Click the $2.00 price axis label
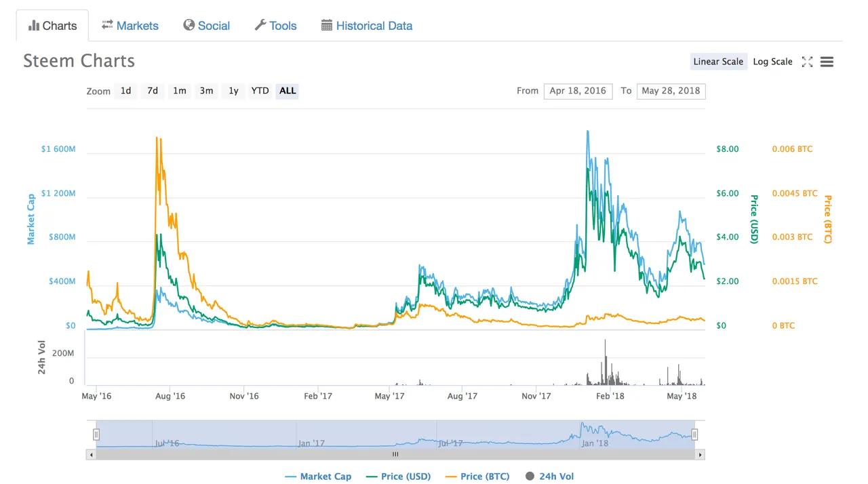Image resolution: width=868 pixels, height=484 pixels. click(x=728, y=281)
